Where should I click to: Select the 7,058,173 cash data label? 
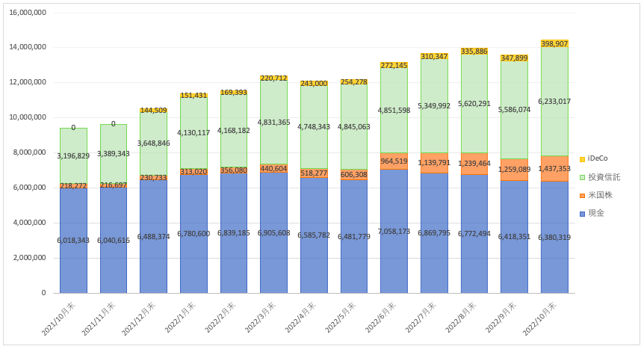point(394,232)
